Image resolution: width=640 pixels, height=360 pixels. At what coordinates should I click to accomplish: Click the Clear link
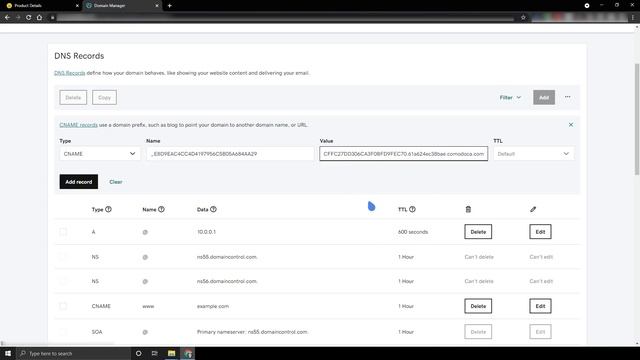pos(116,182)
